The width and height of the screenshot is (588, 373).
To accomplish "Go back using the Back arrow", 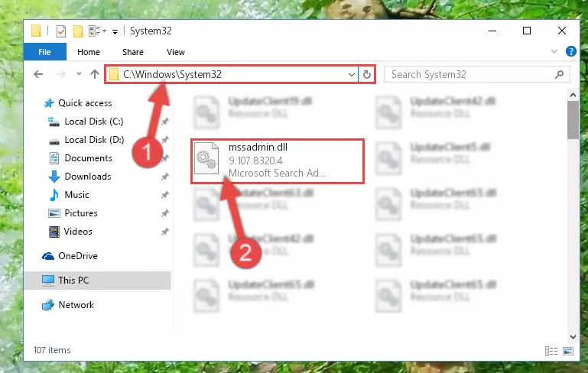I will [x=38, y=74].
